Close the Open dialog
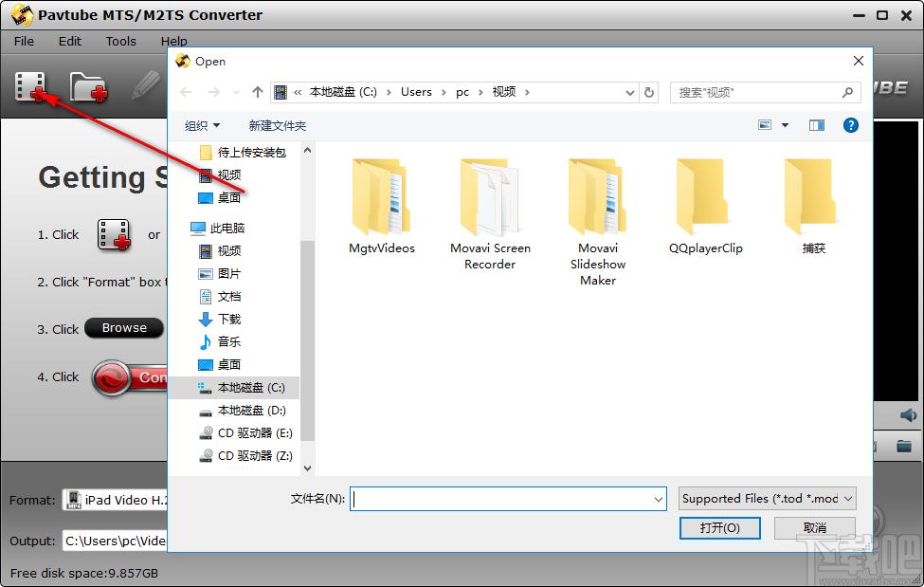Viewport: 924px width, 587px height. point(859,61)
